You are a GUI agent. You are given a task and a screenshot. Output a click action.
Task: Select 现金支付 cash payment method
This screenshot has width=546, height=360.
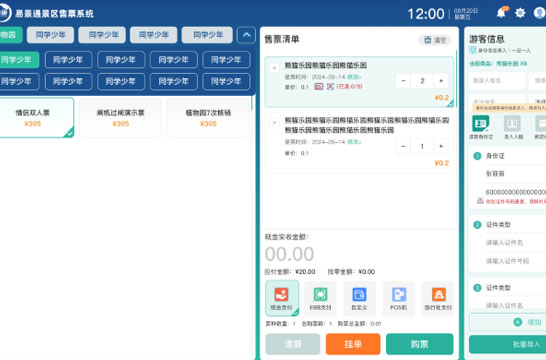pyautogui.click(x=282, y=298)
